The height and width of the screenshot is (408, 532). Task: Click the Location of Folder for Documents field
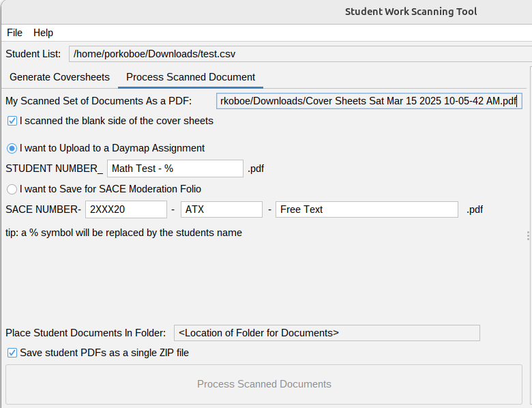(327, 333)
